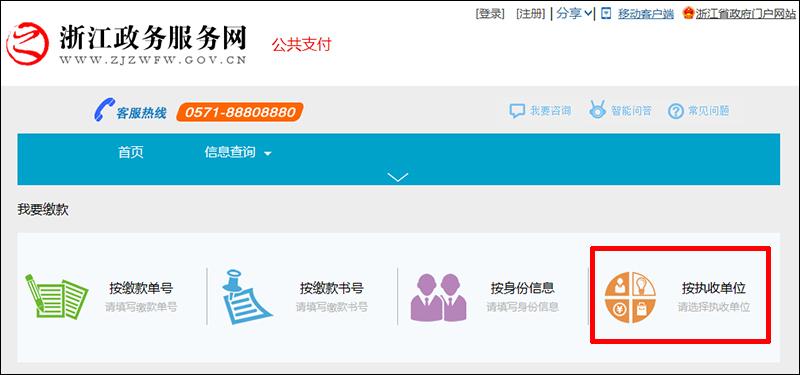Select 按缴款书号 payment option
The image size is (800, 375).
click(332, 288)
